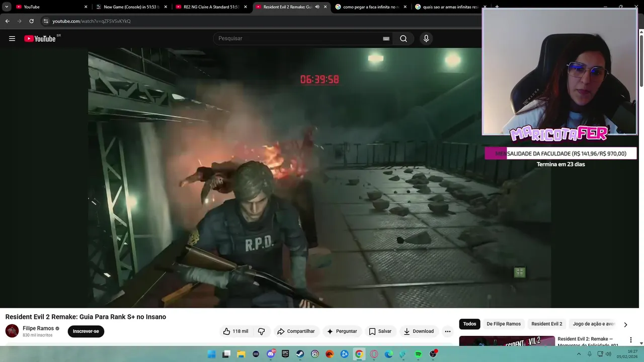Image resolution: width=644 pixels, height=362 pixels.
Task: Open Steam from the taskbar
Action: (300, 354)
